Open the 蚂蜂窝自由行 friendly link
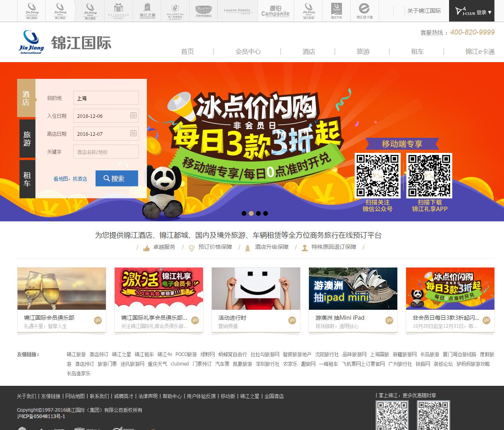This screenshot has width=504, height=430. [232, 354]
